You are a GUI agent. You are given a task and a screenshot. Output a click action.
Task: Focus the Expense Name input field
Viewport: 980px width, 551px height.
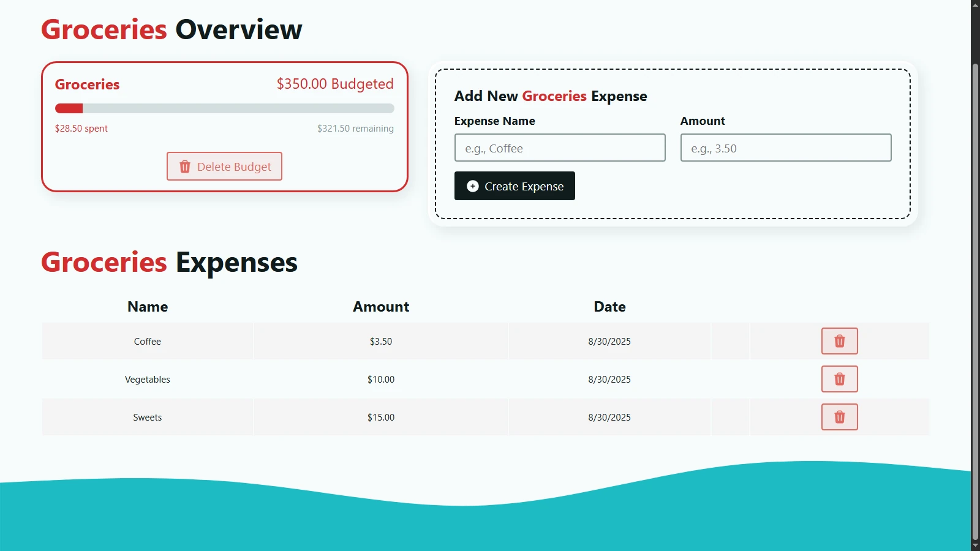[x=559, y=148]
